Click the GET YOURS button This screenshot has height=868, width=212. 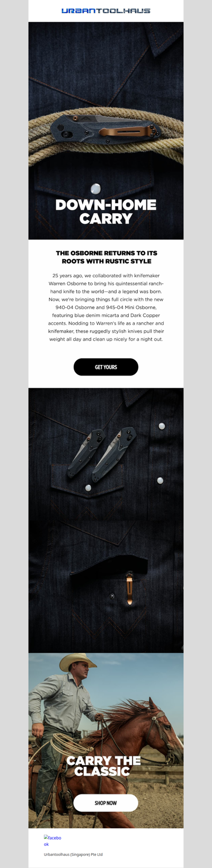point(106,367)
